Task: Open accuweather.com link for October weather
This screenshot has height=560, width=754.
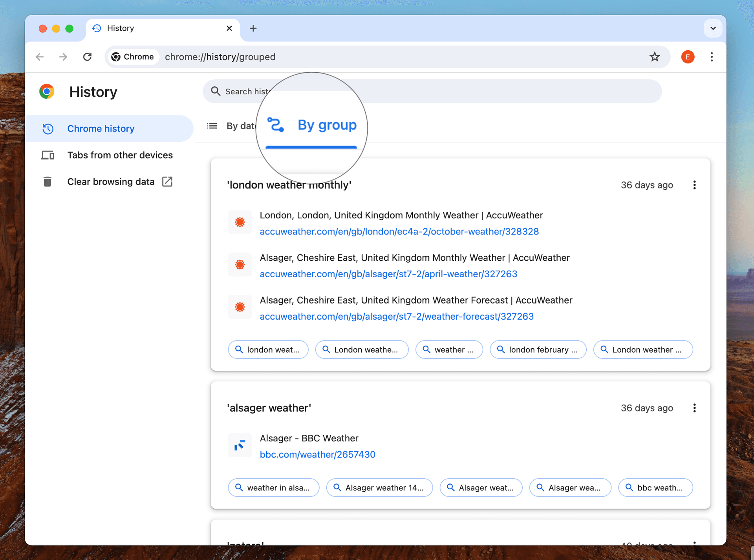Action: click(399, 232)
